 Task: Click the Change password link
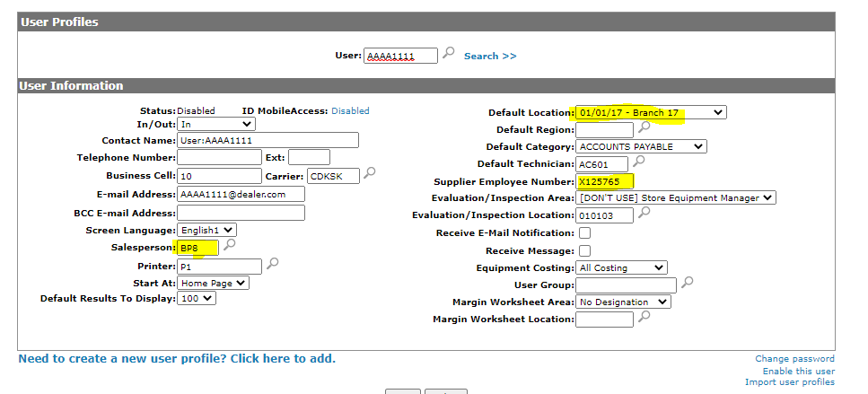click(794, 359)
